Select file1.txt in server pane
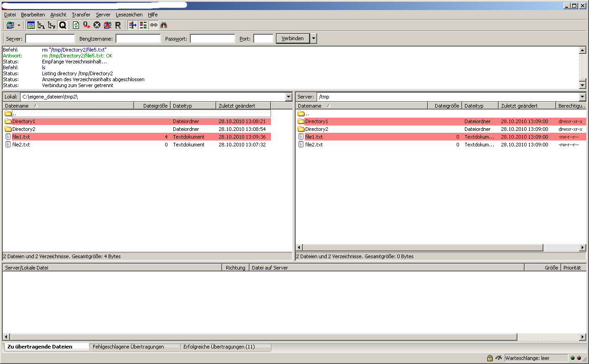The width and height of the screenshot is (589, 364). pos(441,137)
